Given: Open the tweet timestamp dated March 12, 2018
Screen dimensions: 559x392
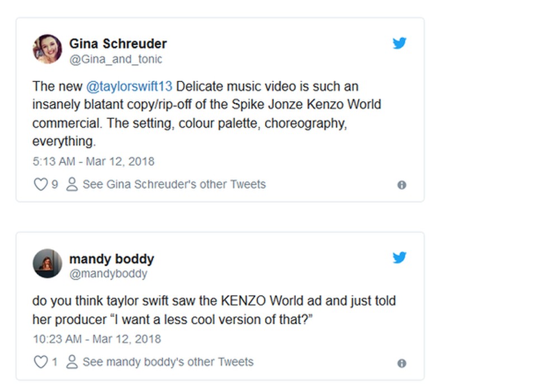Looking at the screenshot, I should 93,161.
